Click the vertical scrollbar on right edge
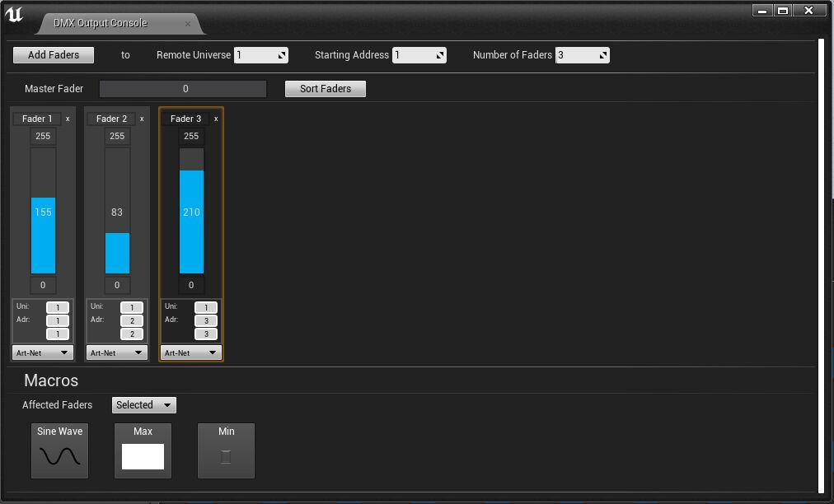 [822, 266]
